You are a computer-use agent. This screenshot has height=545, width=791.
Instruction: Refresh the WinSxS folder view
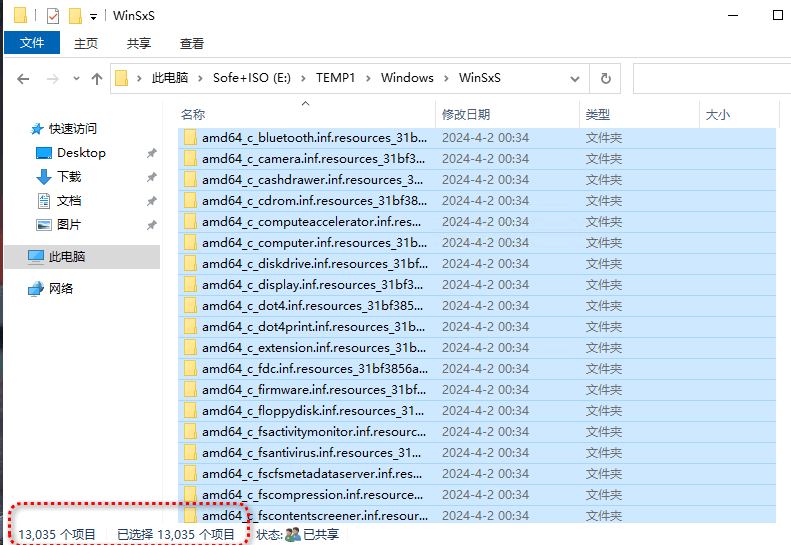click(605, 78)
